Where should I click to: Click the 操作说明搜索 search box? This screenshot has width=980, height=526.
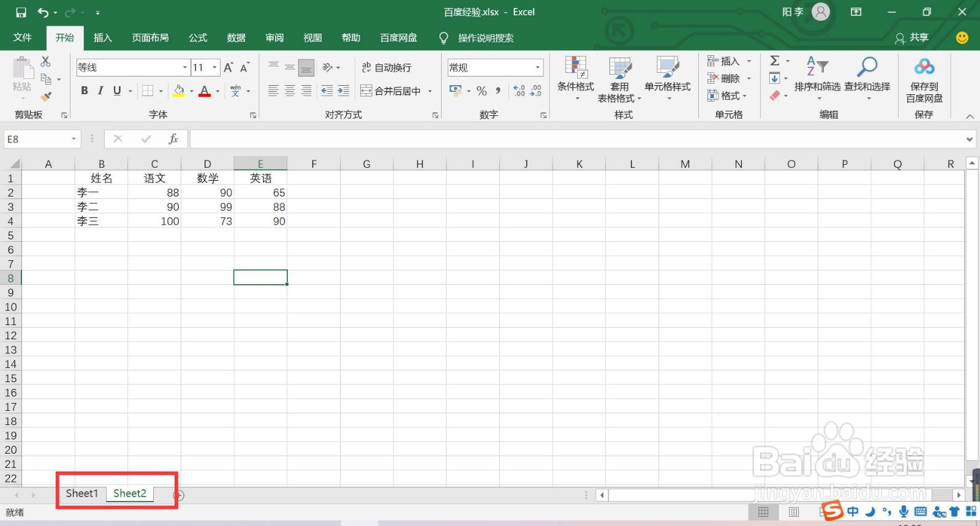click(x=486, y=38)
